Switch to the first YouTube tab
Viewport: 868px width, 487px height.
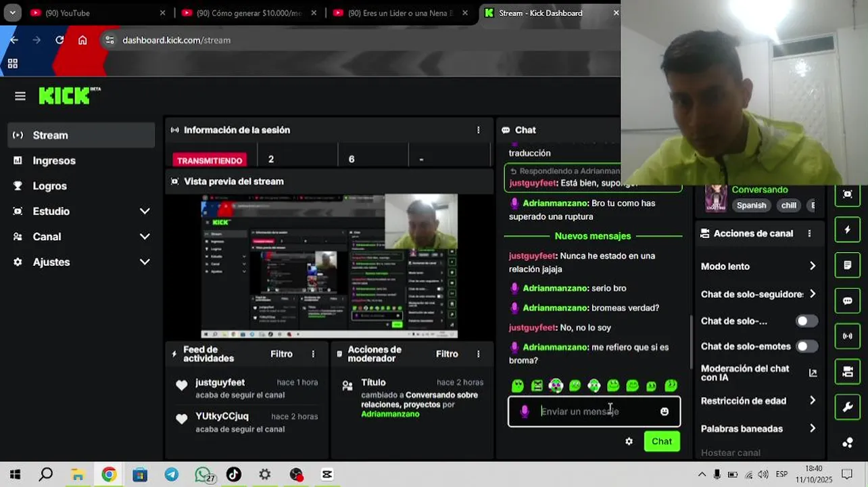click(97, 13)
